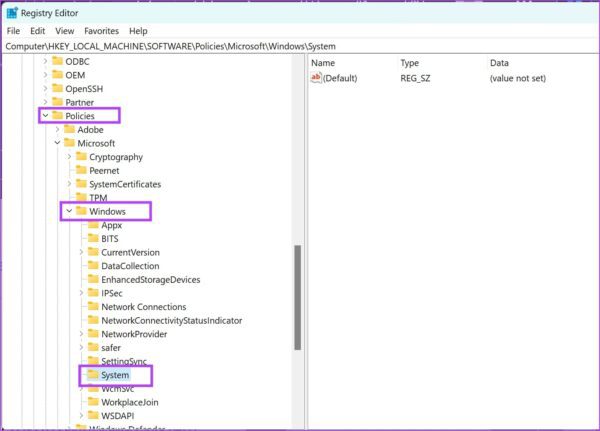Select the WorkplaceJoin folder icon

pos(93,402)
